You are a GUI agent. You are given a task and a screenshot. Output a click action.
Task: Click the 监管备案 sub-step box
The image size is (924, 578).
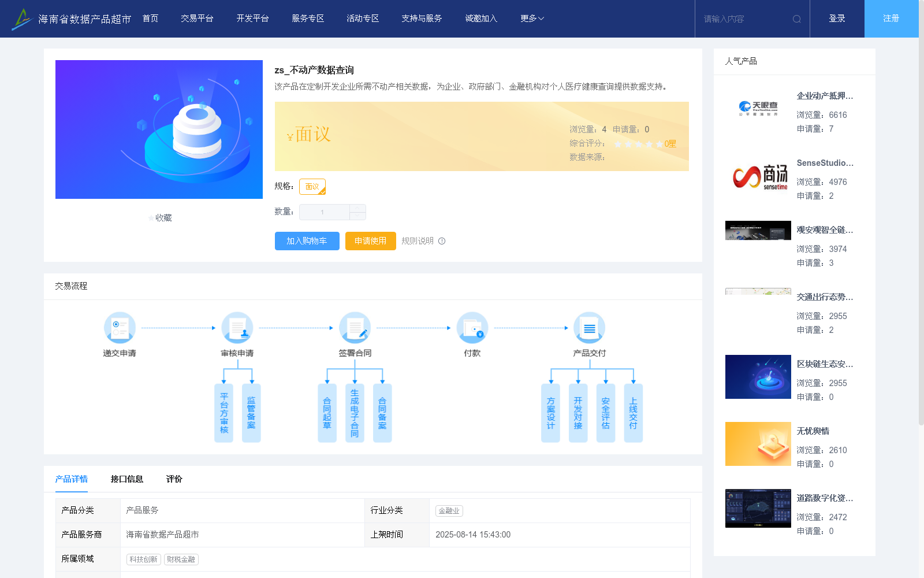[x=251, y=413]
